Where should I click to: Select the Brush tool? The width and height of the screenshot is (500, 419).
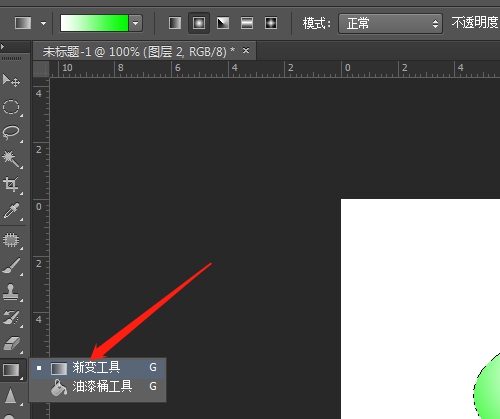coord(11,266)
